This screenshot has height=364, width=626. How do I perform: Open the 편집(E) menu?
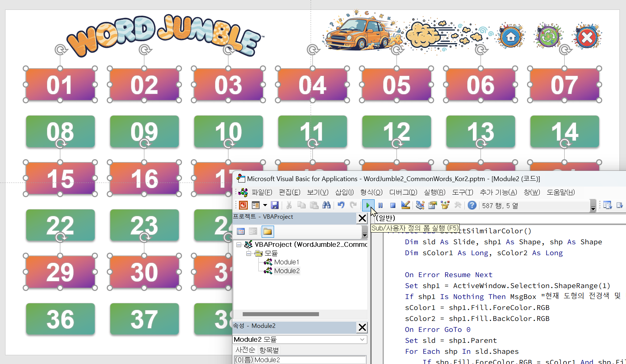pos(289,192)
